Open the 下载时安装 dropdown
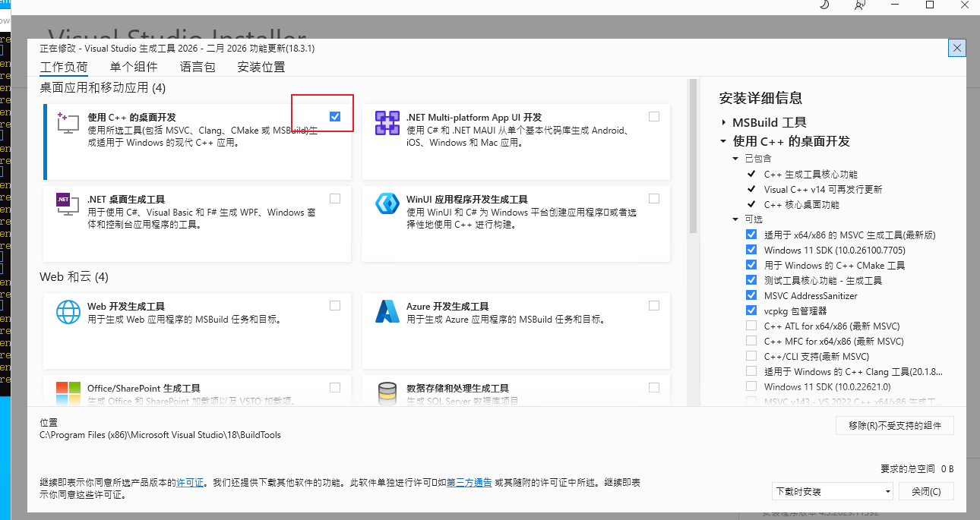The height and width of the screenshot is (520, 980). (832, 491)
